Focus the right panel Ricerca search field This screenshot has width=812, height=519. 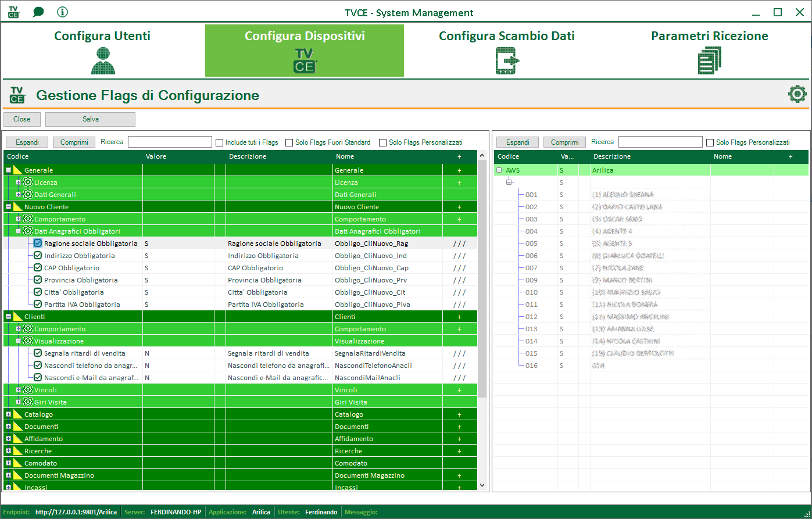[660, 142]
